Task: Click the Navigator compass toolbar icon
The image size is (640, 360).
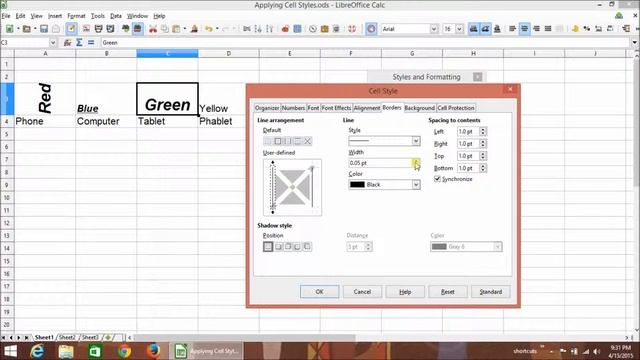Action: coord(313,29)
